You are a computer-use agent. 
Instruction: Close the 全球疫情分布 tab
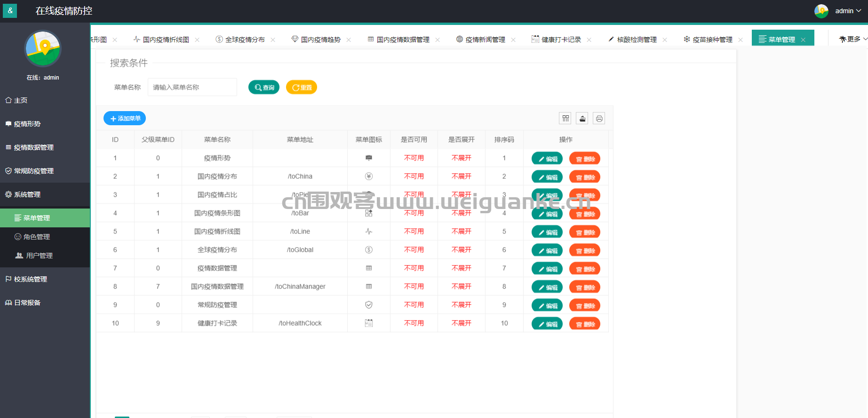point(273,40)
